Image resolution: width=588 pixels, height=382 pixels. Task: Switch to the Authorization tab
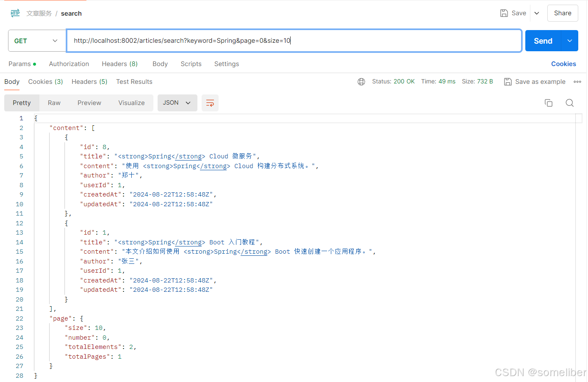coord(69,64)
